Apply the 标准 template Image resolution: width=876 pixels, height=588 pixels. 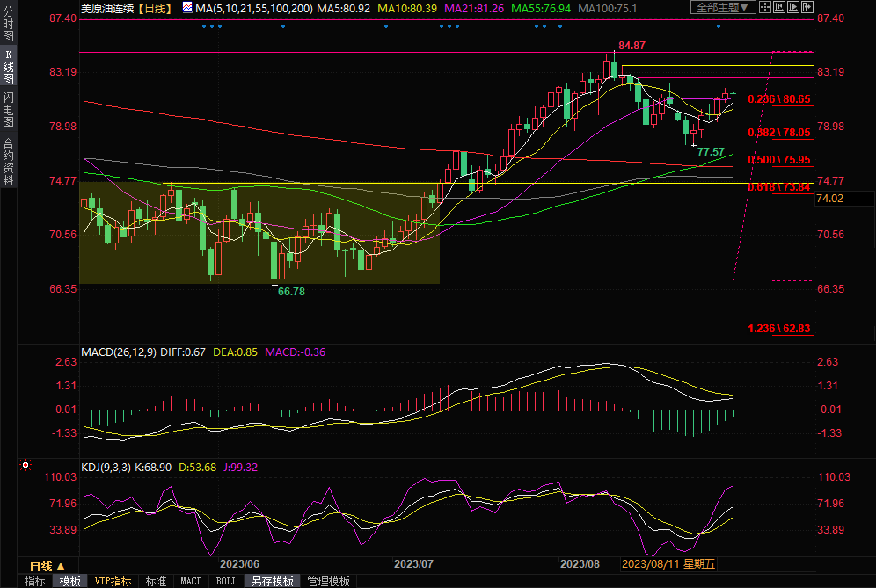(156, 581)
